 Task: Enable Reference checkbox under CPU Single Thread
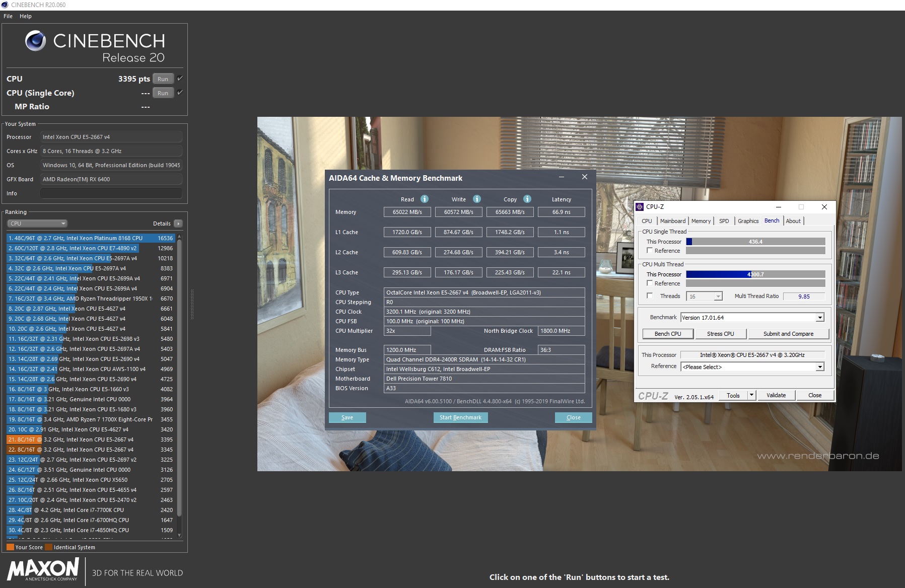click(650, 250)
